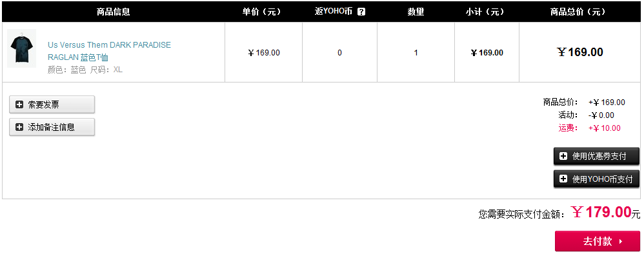Click the plus icon on 添加备注信息
This screenshot has width=644, height=254.
(x=19, y=127)
